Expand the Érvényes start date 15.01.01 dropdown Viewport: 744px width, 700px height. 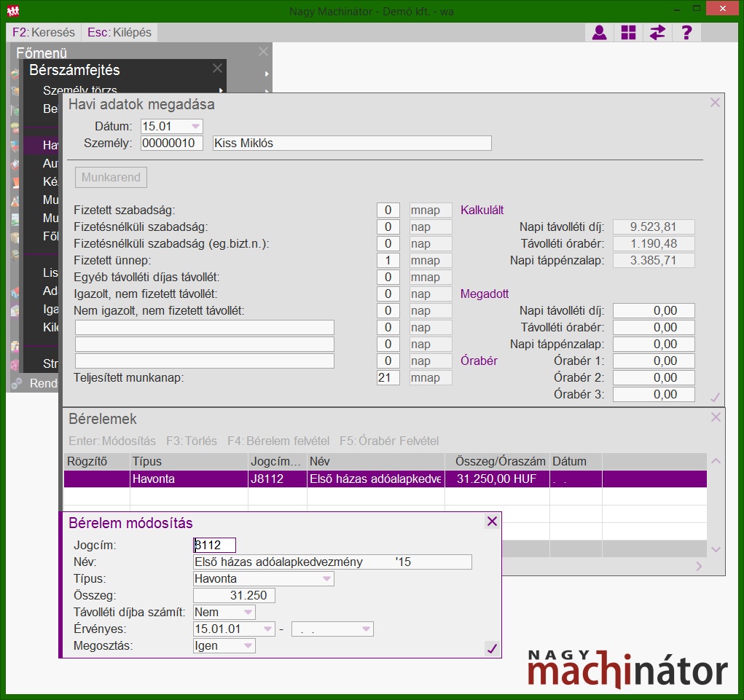pyautogui.click(x=267, y=629)
